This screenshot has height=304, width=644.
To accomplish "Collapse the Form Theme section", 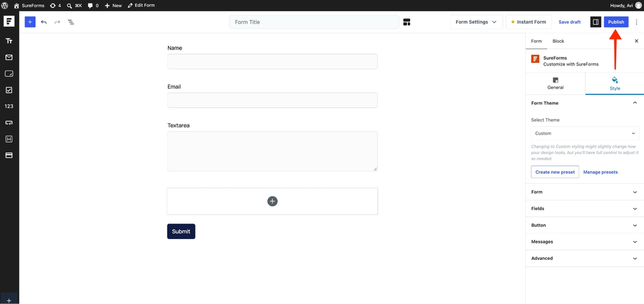I will point(585,103).
